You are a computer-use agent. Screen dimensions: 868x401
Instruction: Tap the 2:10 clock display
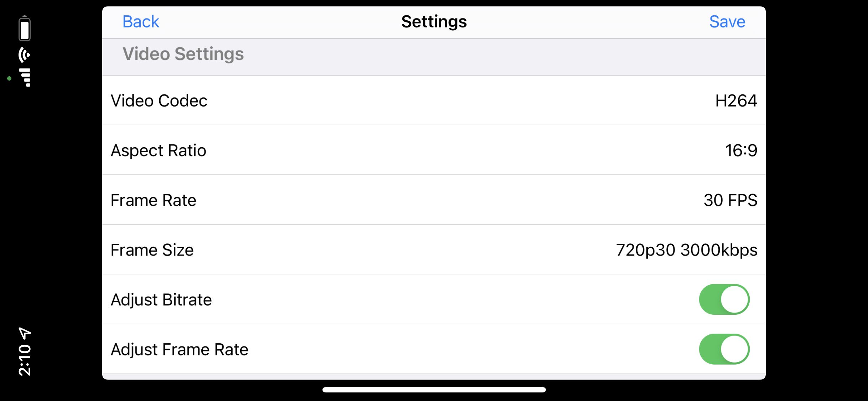(x=25, y=360)
